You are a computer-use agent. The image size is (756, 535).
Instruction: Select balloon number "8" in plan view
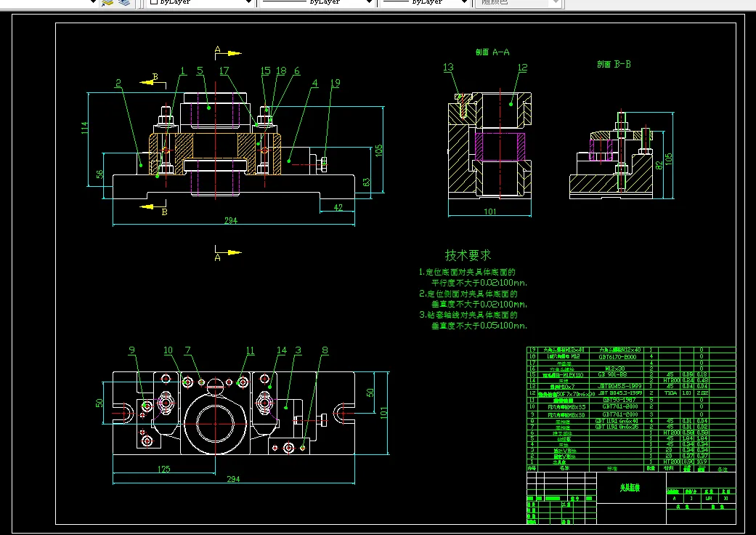click(325, 350)
